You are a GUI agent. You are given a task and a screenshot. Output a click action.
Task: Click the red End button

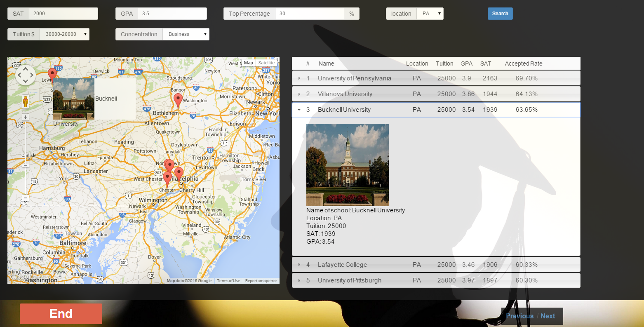61,314
